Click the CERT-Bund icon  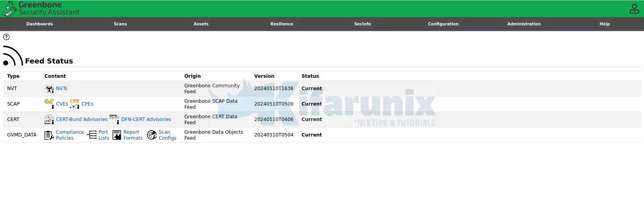coord(49,119)
